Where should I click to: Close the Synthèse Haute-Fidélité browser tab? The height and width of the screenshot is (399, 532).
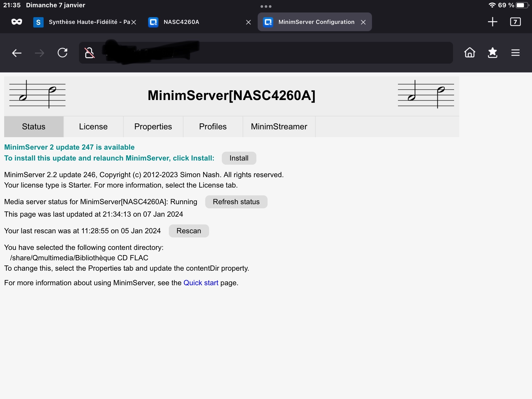coord(134,22)
